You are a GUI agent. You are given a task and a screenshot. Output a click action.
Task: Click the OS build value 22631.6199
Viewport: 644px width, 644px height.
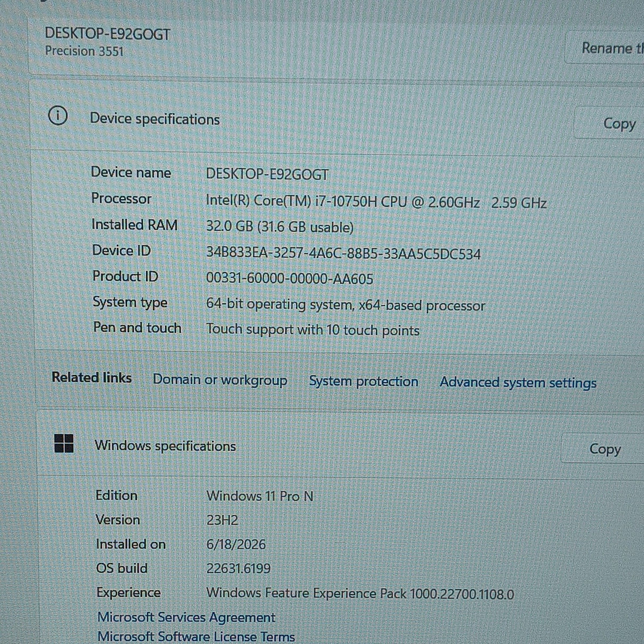click(238, 568)
